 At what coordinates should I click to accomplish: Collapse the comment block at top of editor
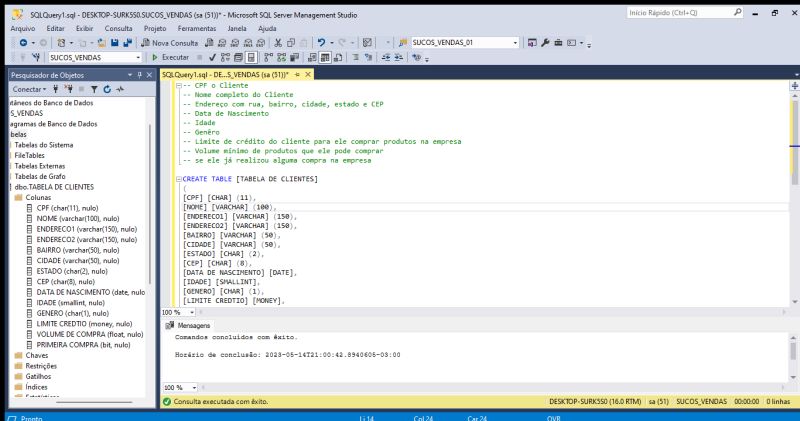tap(177, 87)
